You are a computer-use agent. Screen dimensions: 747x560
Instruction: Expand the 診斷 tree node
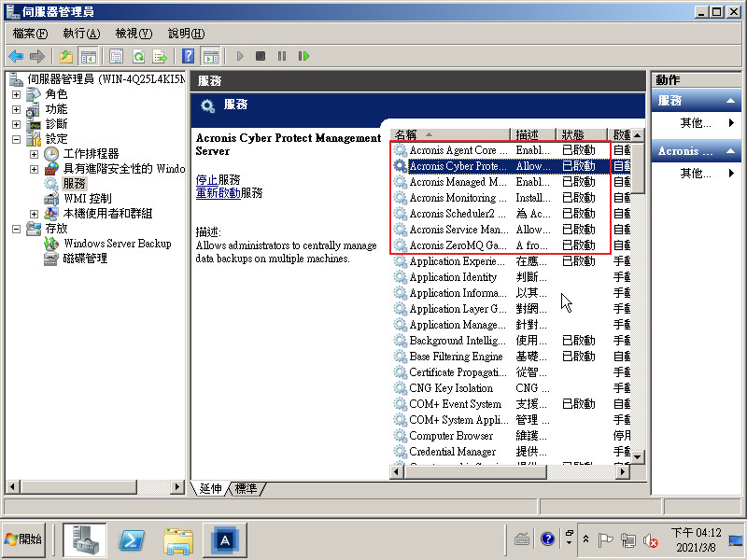pyautogui.click(x=16, y=124)
